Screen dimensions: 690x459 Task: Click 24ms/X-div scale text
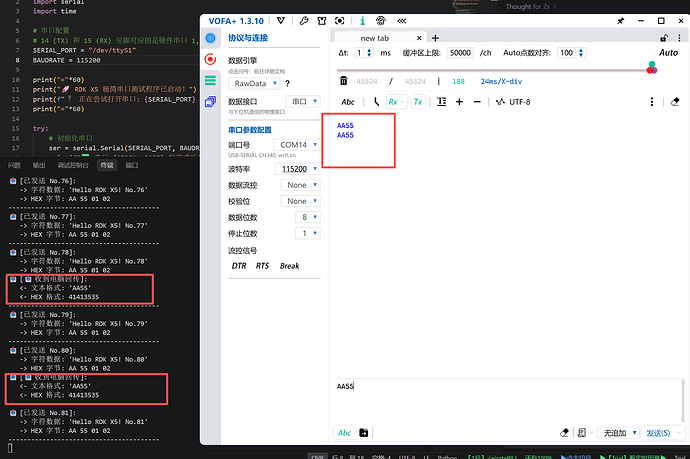coord(501,81)
